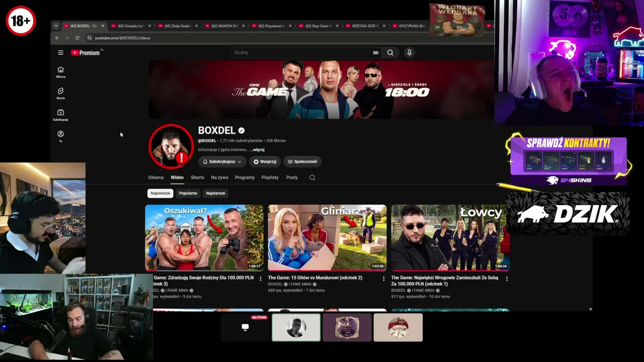This screenshot has width=644, height=362.
Task: Click the screen share icon in the bottom bar
Action: point(245,327)
